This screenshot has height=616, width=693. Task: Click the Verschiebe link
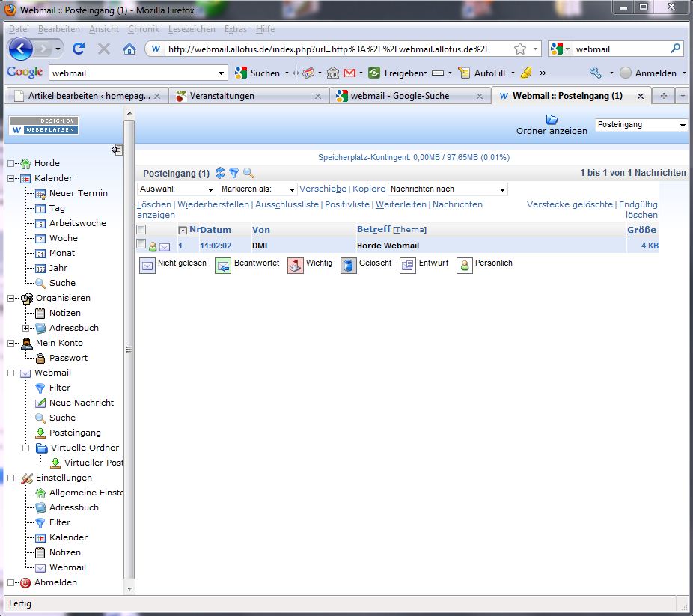click(x=323, y=189)
